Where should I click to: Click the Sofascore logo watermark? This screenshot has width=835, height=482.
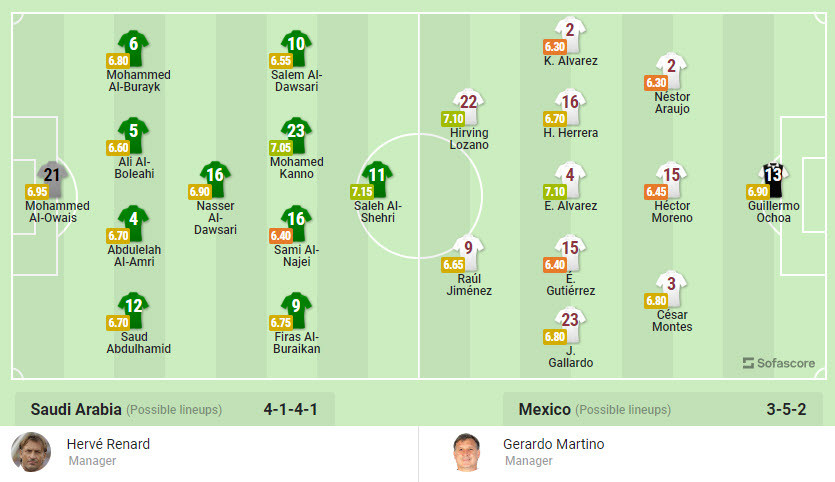tap(779, 363)
